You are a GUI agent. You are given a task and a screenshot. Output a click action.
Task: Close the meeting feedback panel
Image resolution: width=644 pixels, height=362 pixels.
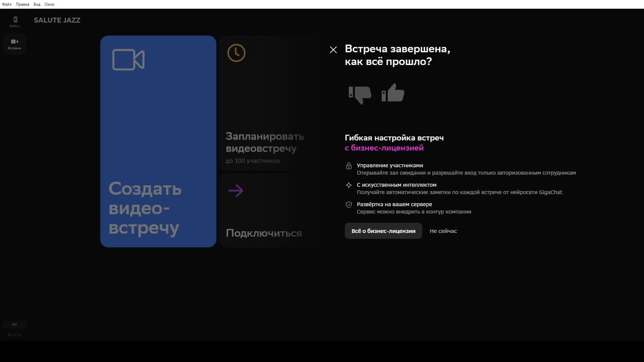[333, 50]
